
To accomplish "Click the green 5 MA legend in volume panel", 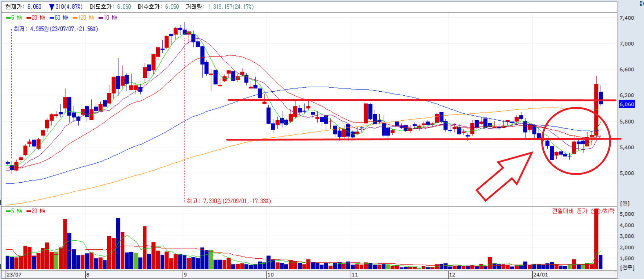I will tap(14, 211).
